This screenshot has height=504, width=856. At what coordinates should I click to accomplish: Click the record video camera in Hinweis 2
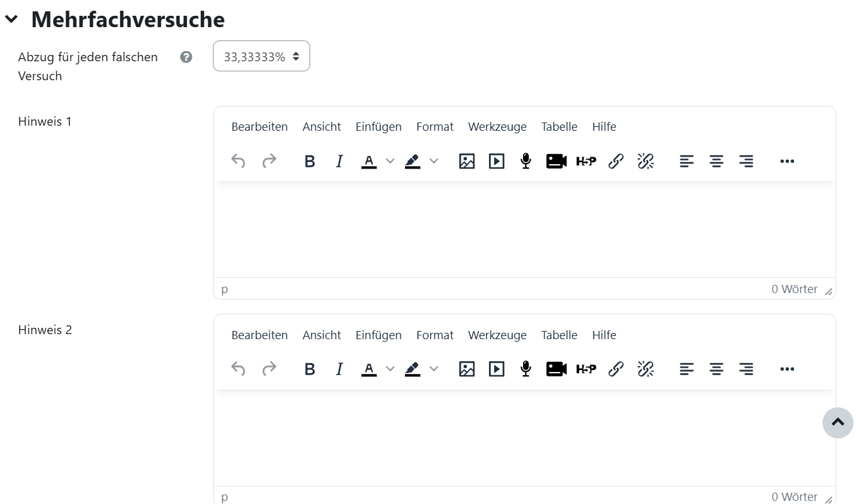[x=556, y=369]
